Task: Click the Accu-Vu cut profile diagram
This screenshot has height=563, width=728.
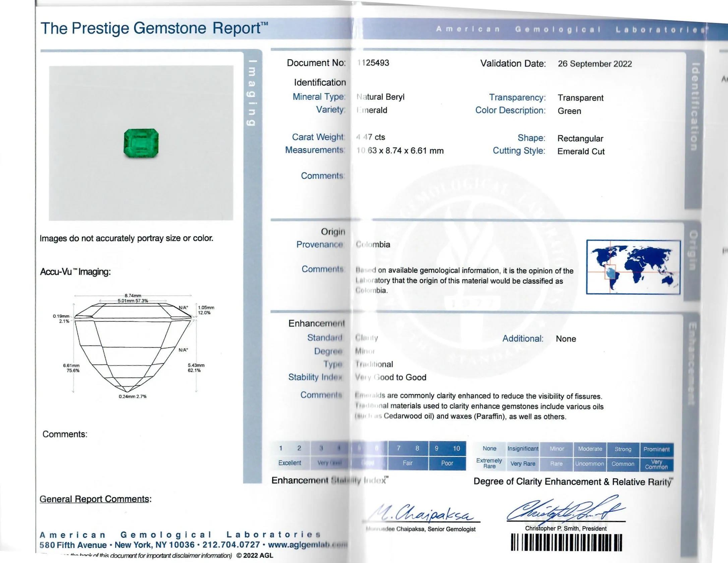Action: pyautogui.click(x=133, y=347)
